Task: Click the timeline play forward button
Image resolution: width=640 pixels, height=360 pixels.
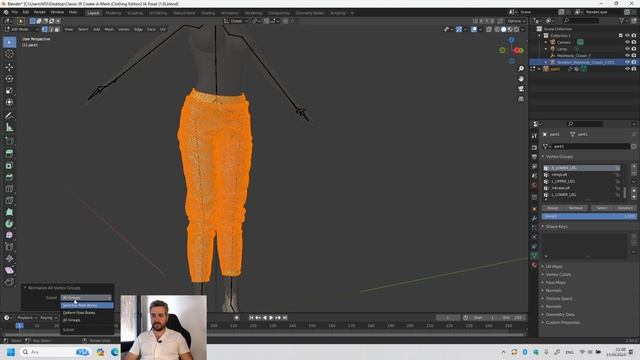Action: click(271, 318)
